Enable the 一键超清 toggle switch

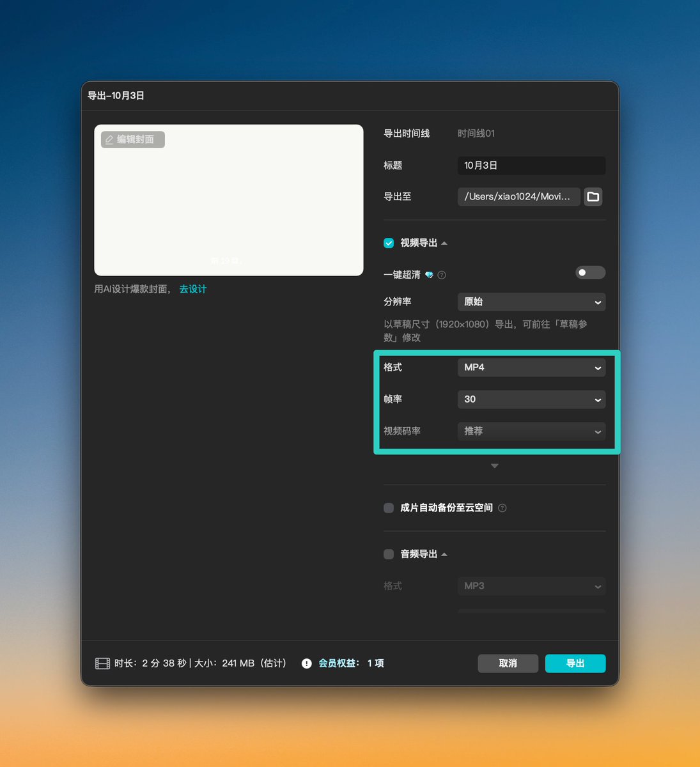[591, 273]
